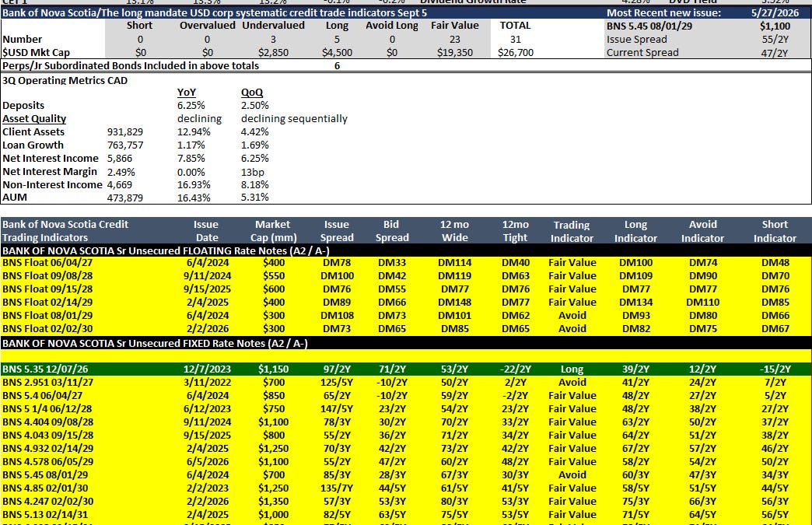This screenshot has height=525, width=812.
Task: Select the Deposits YoY 6.25% cell
Action: [191, 105]
